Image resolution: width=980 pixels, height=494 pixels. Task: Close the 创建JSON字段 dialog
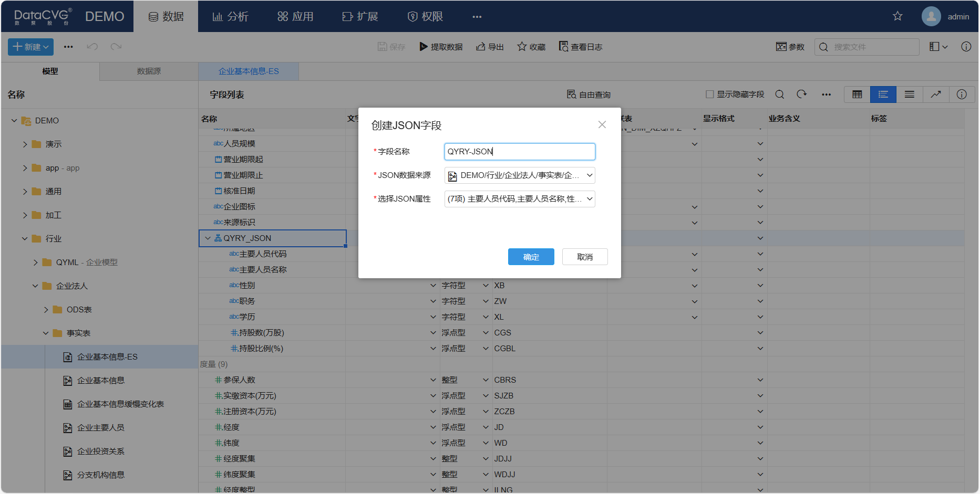click(x=602, y=124)
